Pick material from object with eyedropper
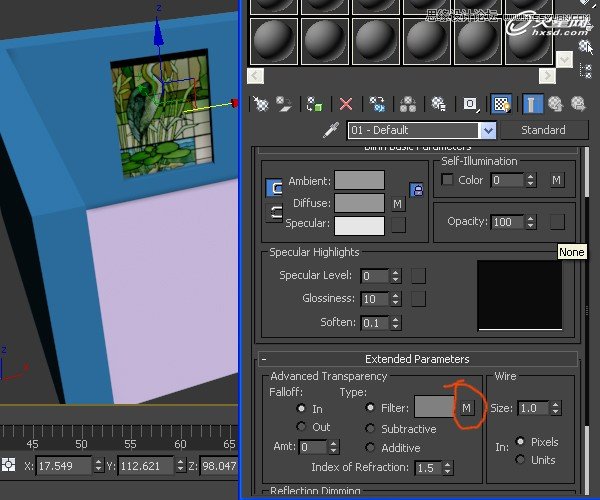The height and width of the screenshot is (500, 600). tap(329, 130)
